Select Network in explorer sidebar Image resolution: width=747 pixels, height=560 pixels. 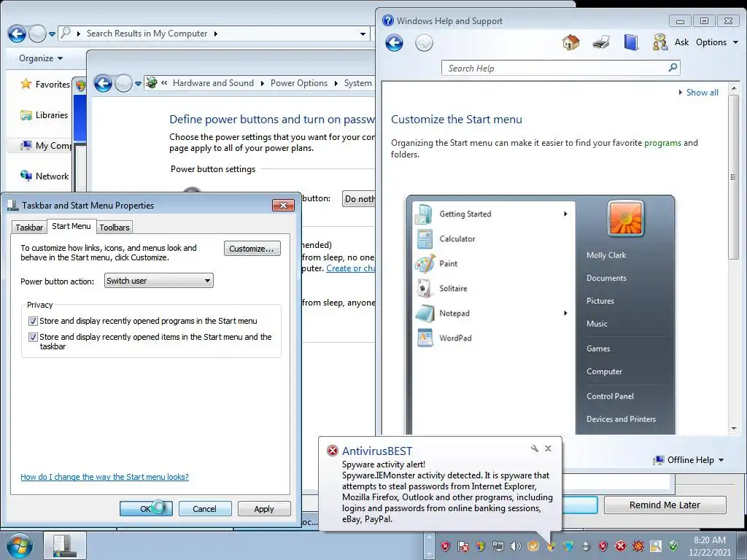(44, 176)
